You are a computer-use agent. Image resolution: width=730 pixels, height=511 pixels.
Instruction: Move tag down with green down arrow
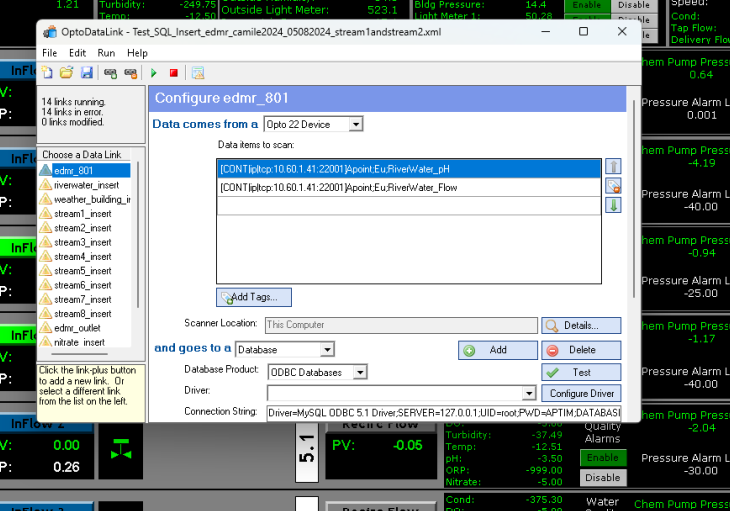pos(613,205)
